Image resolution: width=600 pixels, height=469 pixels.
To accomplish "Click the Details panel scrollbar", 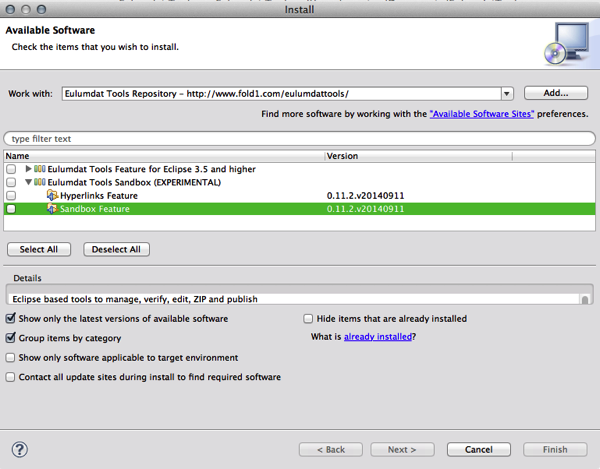I will [x=585, y=299].
